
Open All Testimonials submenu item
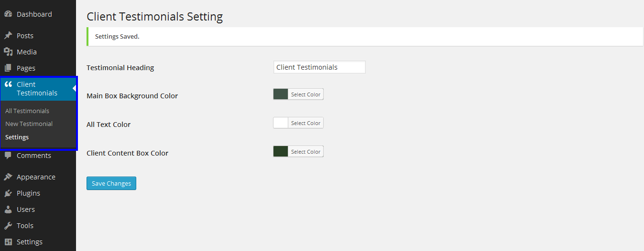27,111
